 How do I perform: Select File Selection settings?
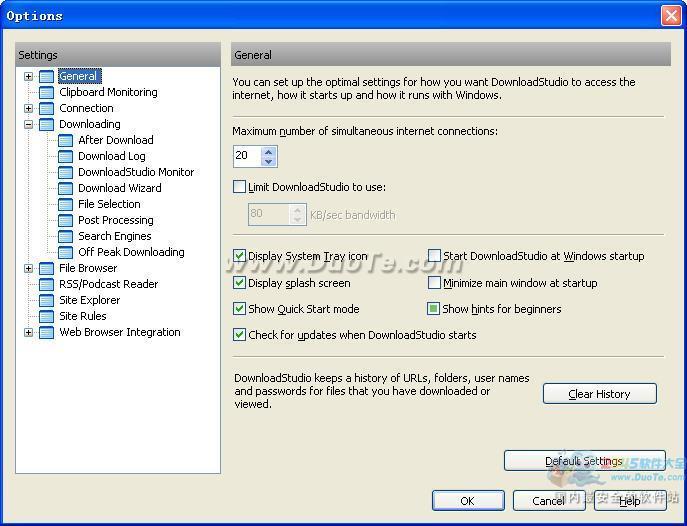(109, 204)
